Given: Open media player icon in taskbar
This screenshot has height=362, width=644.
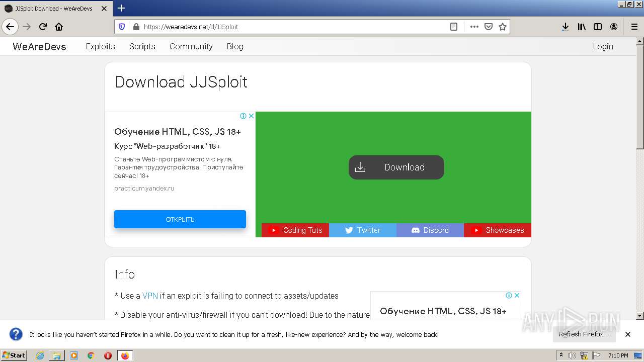Looking at the screenshot, I should pyautogui.click(x=74, y=355).
